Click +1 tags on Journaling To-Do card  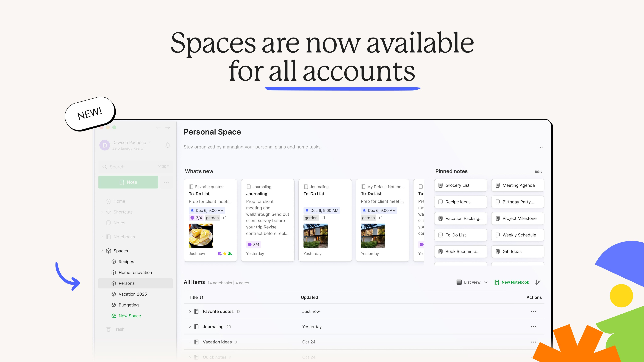pyautogui.click(x=323, y=218)
